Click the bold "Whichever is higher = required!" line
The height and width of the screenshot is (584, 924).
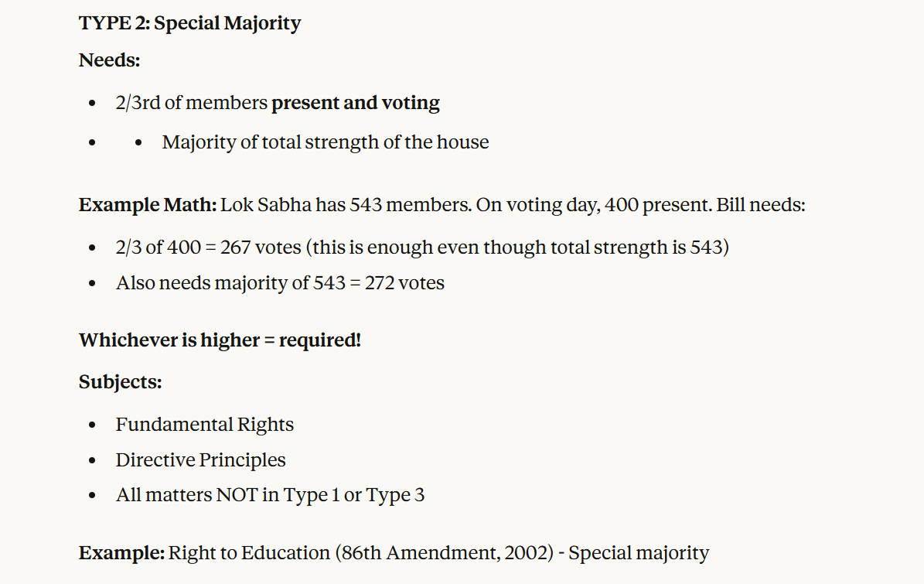click(220, 340)
